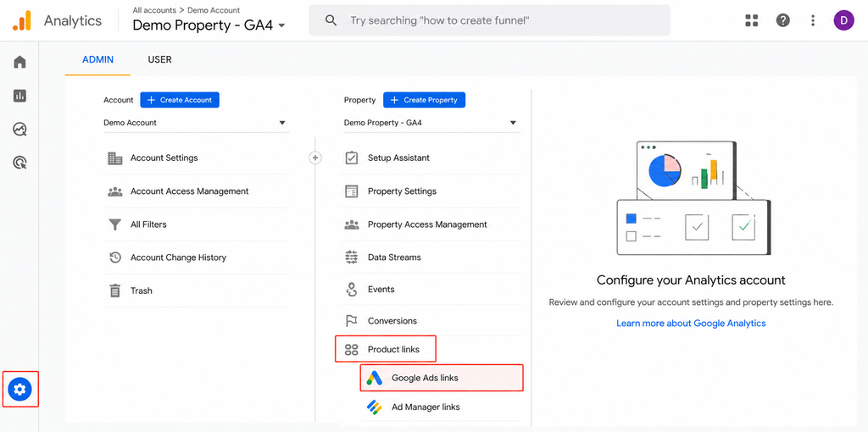The image size is (868, 432).
Task: Click the Product links circles icon
Action: coord(352,350)
